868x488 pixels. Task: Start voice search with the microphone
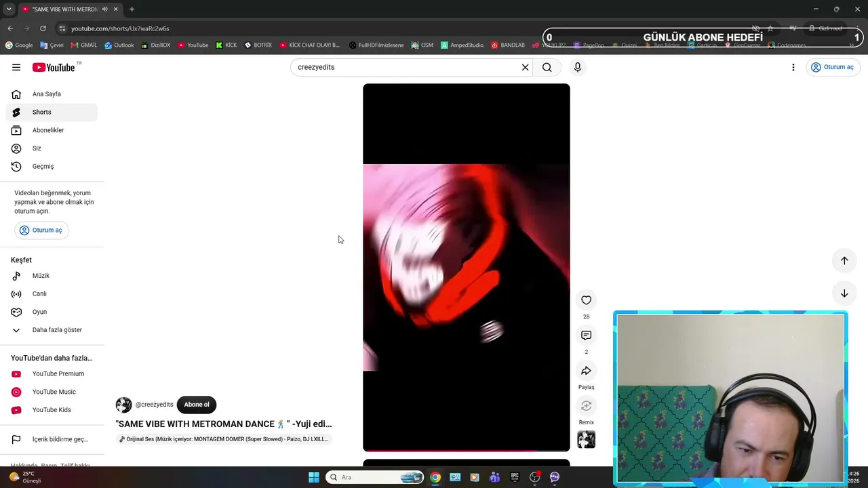(578, 67)
